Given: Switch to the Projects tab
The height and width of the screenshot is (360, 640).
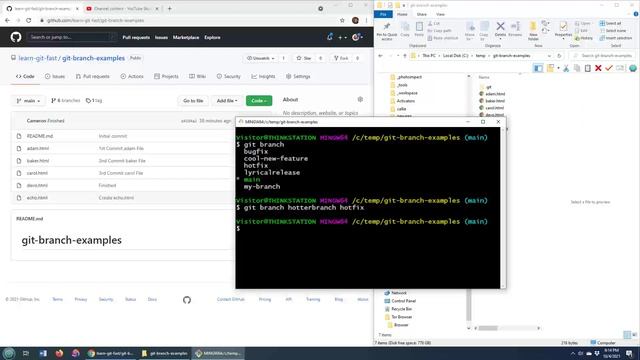Looking at the screenshot, I should tap(167, 76).
